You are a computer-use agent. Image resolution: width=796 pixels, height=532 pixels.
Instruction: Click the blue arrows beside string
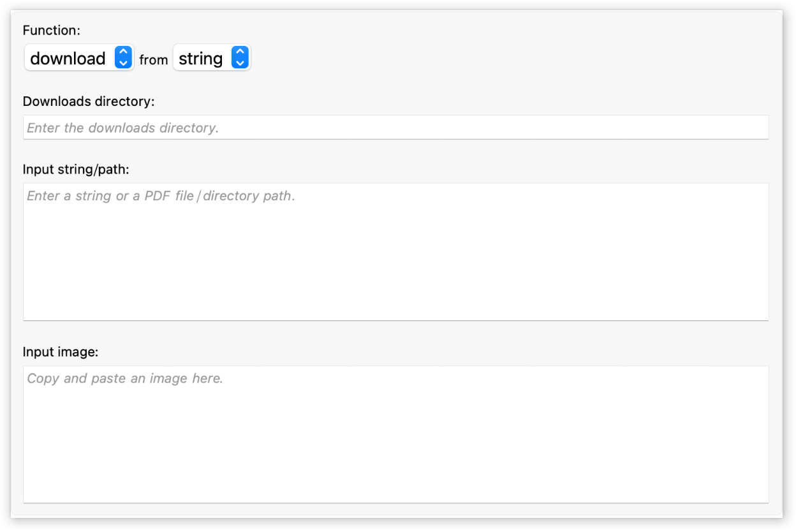[x=239, y=58]
